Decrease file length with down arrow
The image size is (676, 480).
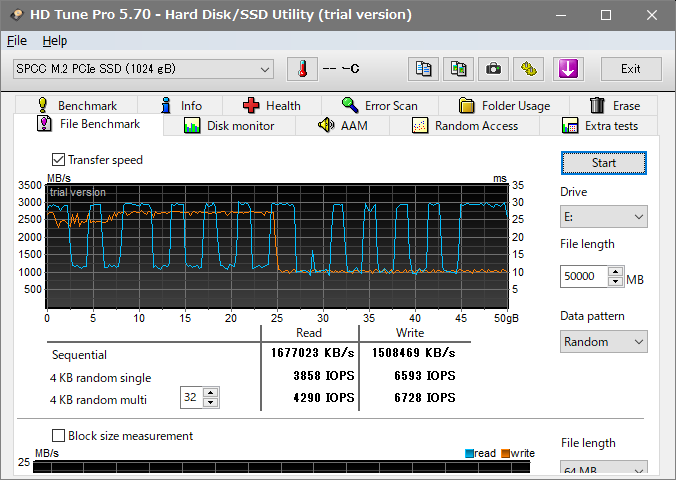(616, 282)
